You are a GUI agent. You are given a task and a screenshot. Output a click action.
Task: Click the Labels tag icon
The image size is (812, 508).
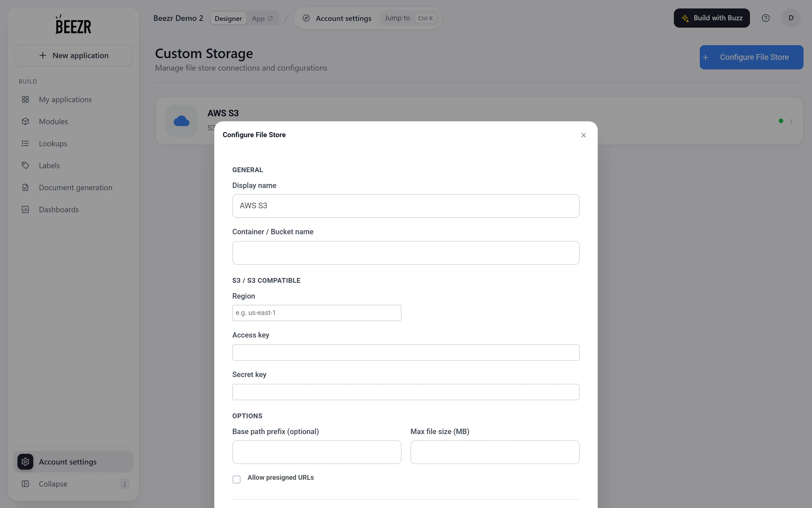(25, 165)
